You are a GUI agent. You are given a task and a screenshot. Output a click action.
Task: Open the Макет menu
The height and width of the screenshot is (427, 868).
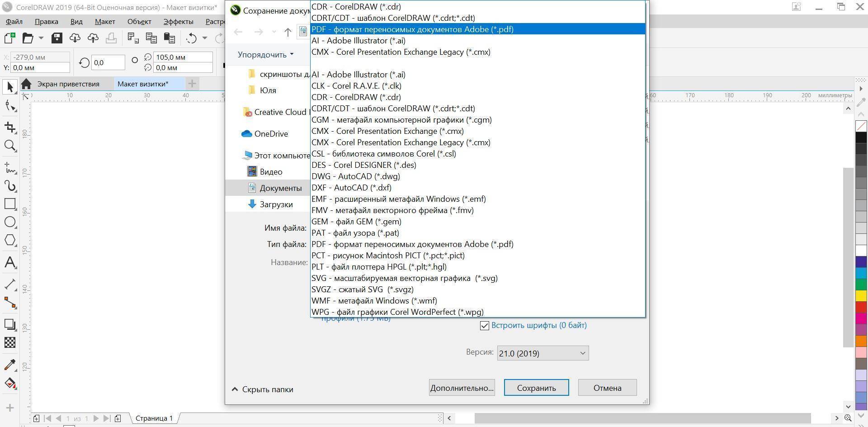pyautogui.click(x=105, y=21)
